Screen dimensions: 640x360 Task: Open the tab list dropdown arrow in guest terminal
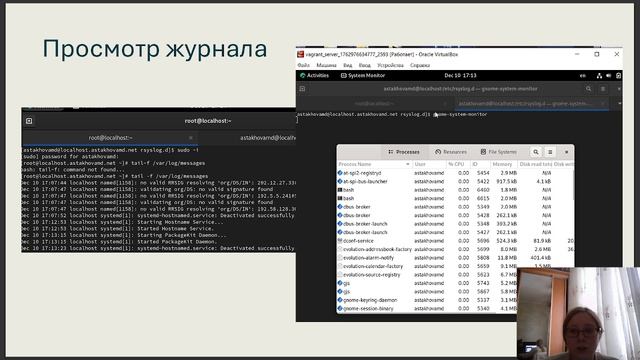619,104
